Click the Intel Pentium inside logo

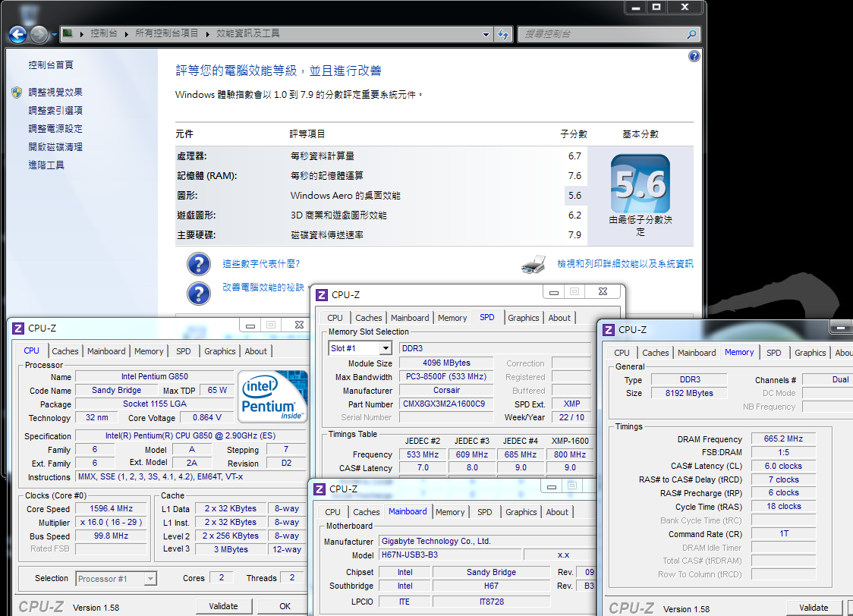tap(272, 396)
